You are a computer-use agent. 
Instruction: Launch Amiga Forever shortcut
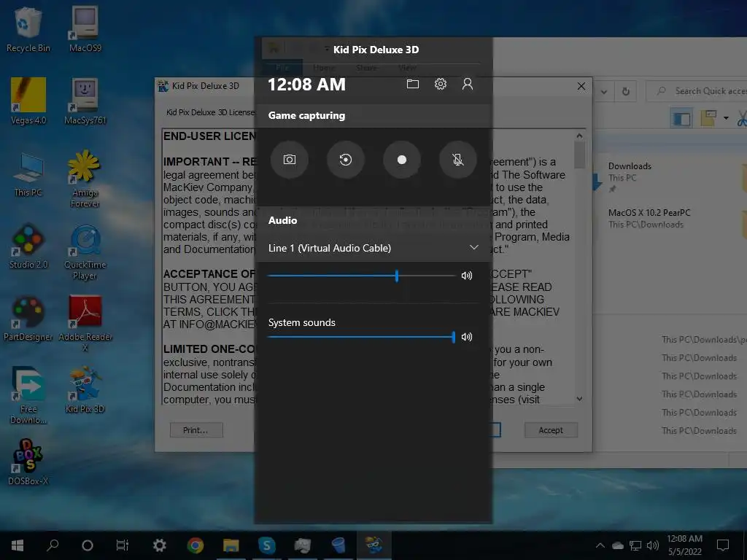[85, 179]
